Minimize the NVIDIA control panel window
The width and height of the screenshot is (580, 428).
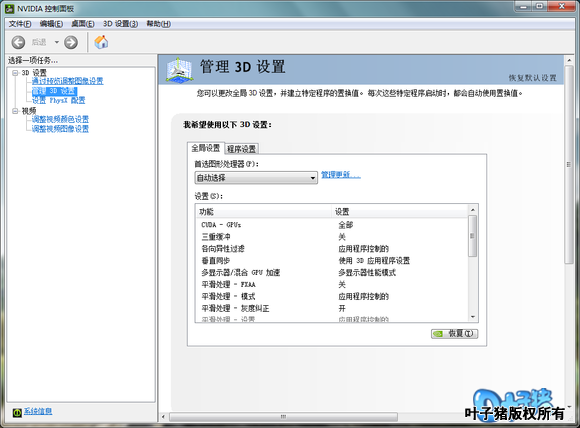tap(523, 6)
